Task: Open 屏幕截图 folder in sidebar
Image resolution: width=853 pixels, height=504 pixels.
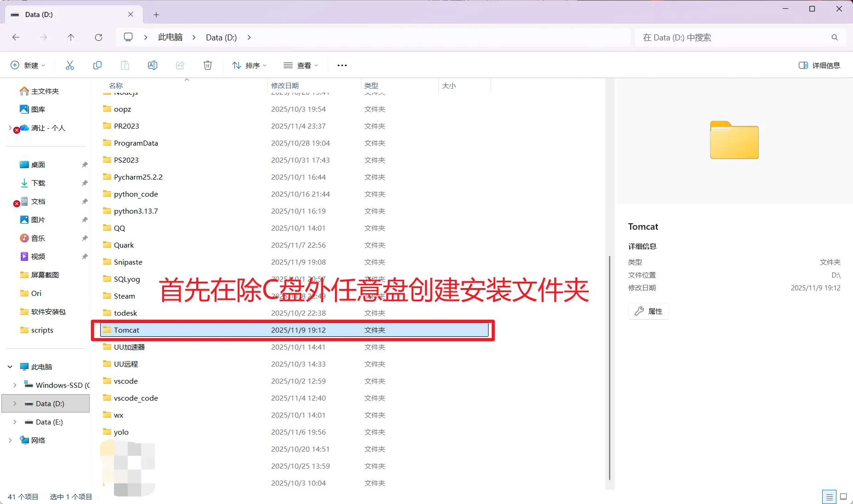Action: click(x=40, y=275)
